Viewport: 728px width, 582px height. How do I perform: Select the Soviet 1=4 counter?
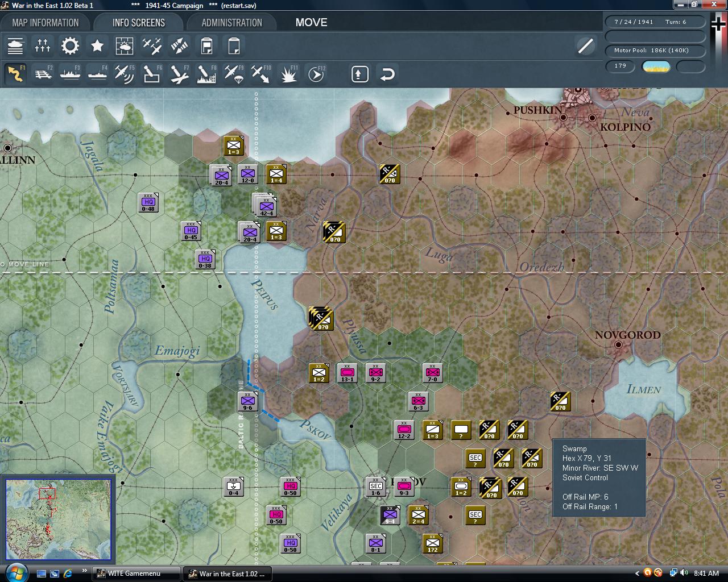276,174
